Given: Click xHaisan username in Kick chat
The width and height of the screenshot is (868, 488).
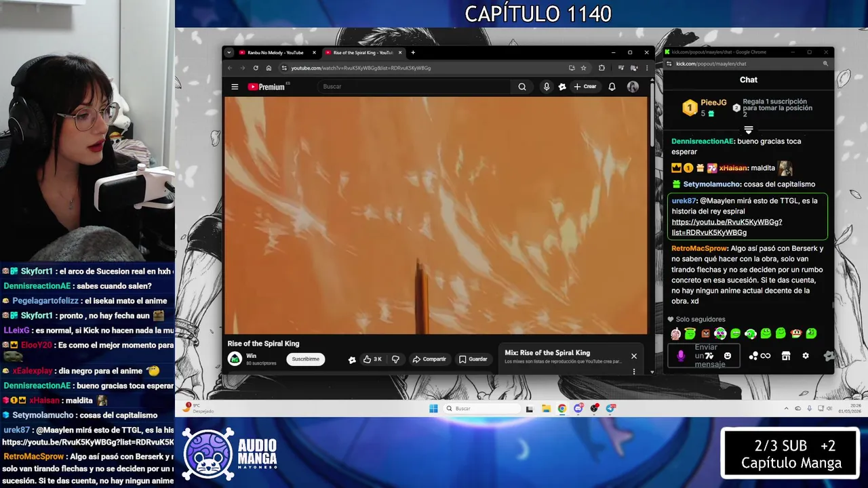Looking at the screenshot, I should coord(733,168).
